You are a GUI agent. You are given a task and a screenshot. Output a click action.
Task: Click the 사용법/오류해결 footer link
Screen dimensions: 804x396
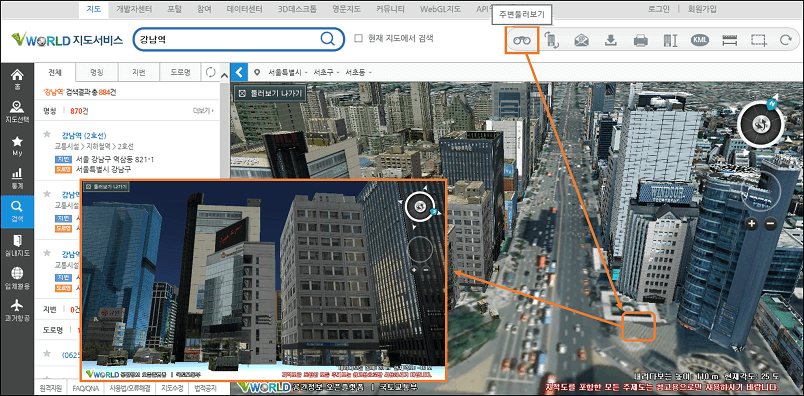pyautogui.click(x=130, y=388)
